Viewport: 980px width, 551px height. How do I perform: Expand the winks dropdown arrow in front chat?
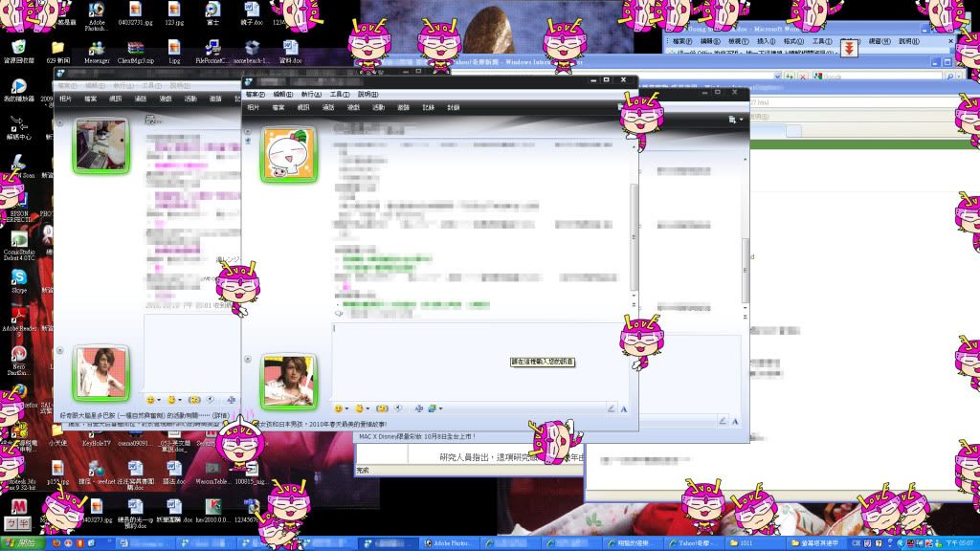(x=367, y=409)
